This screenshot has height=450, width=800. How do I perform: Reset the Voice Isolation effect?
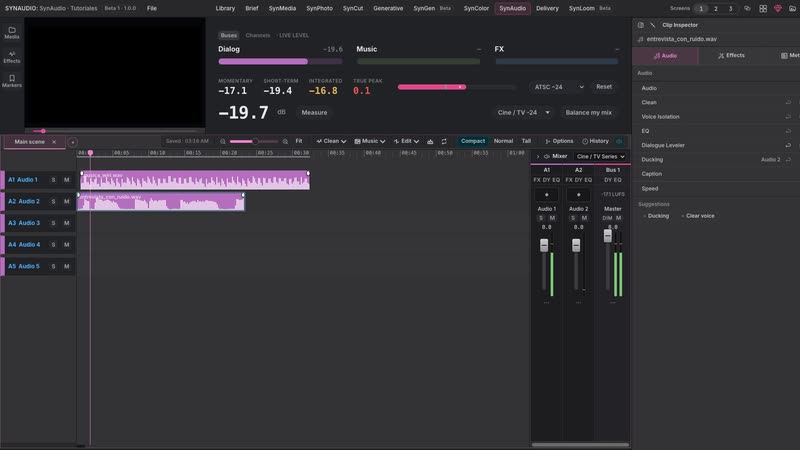[x=788, y=117]
